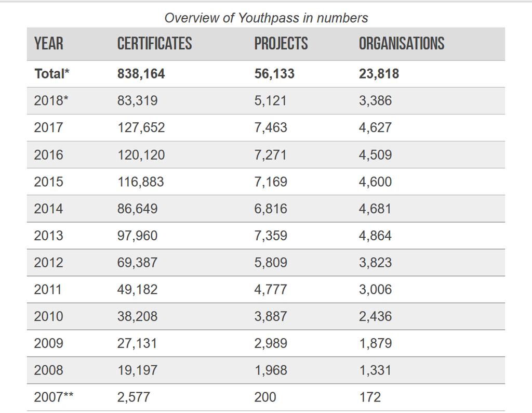
Task: Select certificates value 97,960
Action: (x=137, y=236)
